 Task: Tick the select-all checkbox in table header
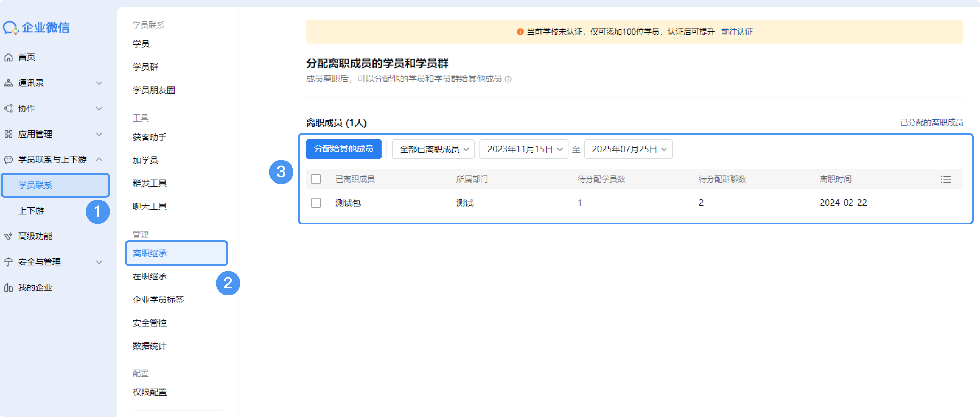[x=316, y=179]
